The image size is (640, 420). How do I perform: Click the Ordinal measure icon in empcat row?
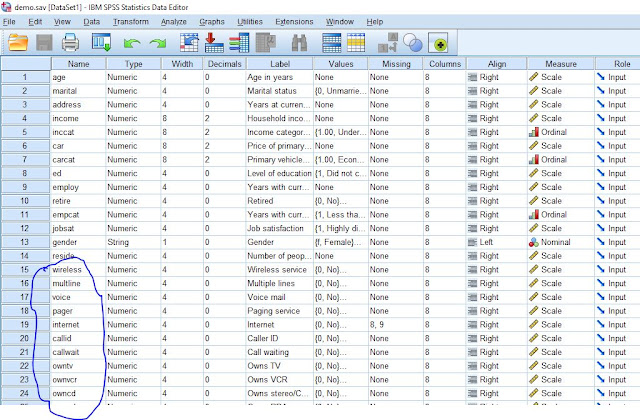533,215
